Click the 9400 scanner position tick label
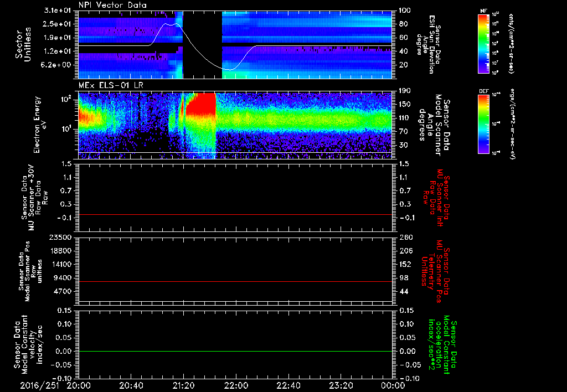 click(x=63, y=278)
